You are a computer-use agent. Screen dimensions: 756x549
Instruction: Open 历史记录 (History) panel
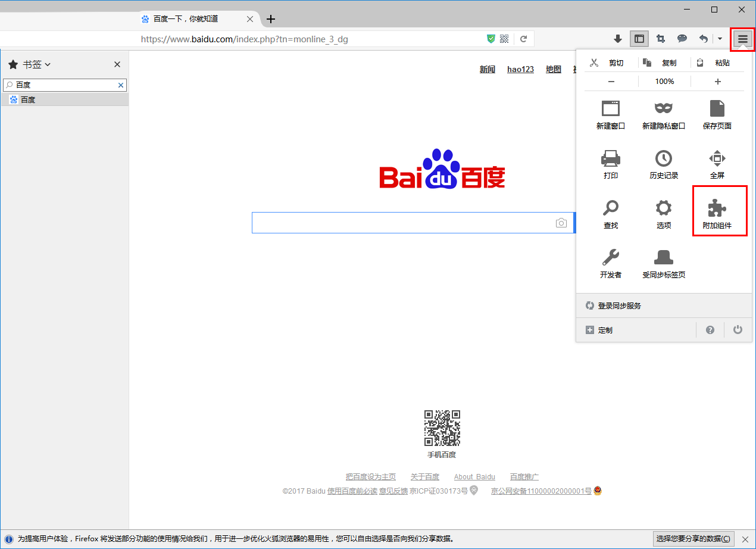point(664,164)
